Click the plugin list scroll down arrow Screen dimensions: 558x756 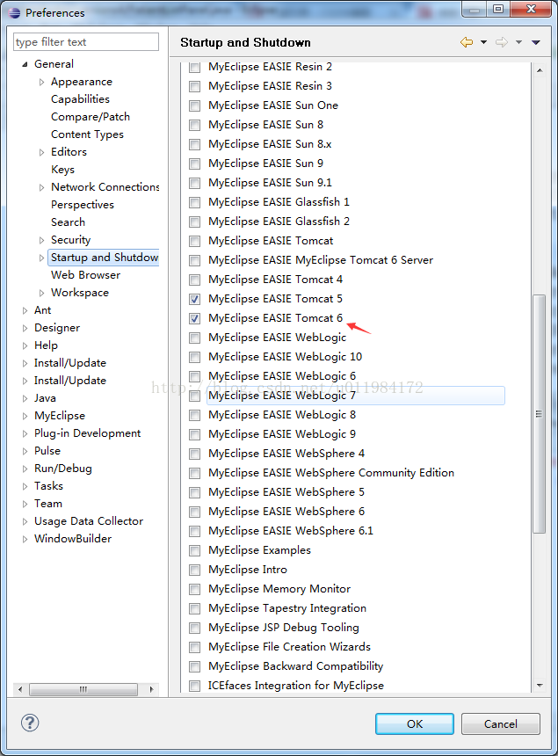[x=540, y=685]
